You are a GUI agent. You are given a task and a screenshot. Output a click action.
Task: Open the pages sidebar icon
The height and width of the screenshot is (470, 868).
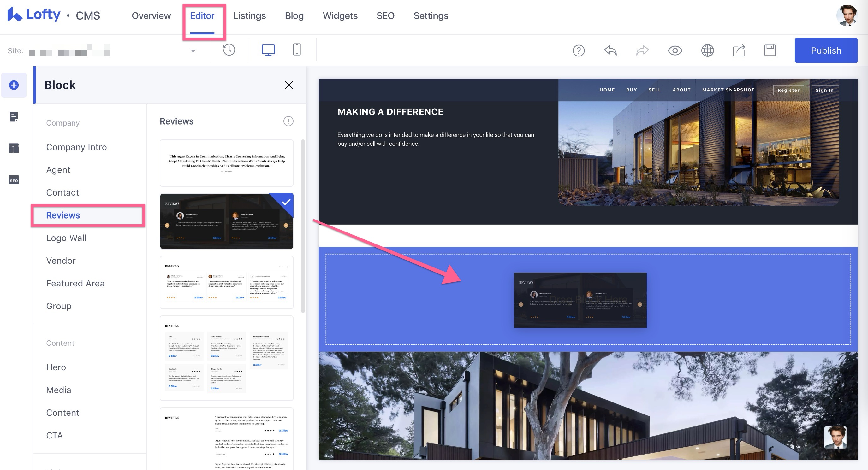pos(14,117)
